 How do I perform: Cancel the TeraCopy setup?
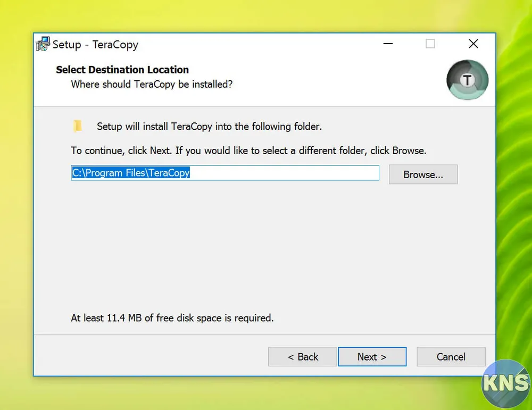point(451,356)
